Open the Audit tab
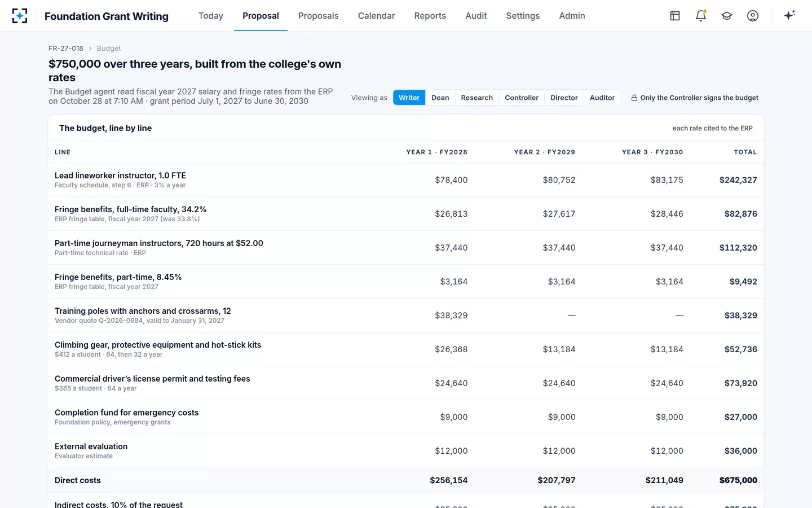812x508 pixels. [476, 16]
